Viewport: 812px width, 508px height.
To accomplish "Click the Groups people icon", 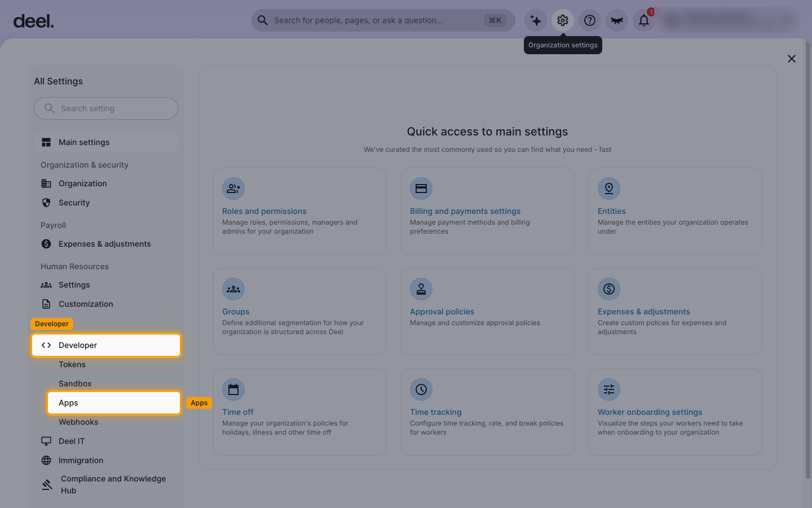I will pyautogui.click(x=233, y=289).
